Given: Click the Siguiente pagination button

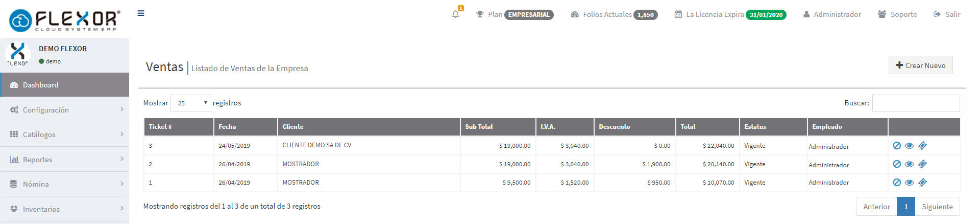Looking at the screenshot, I should click(937, 207).
